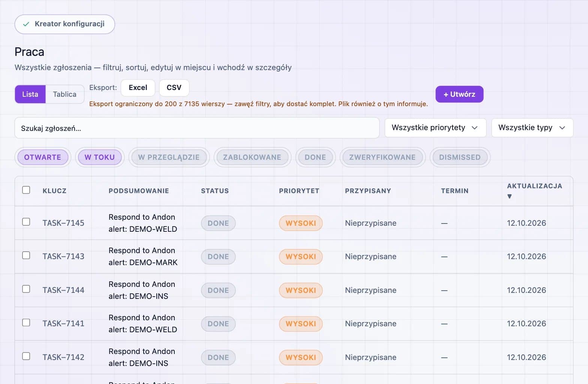This screenshot has height=384, width=588.
Task: Select checkbox for TASK-7143 row
Action: pyautogui.click(x=26, y=255)
